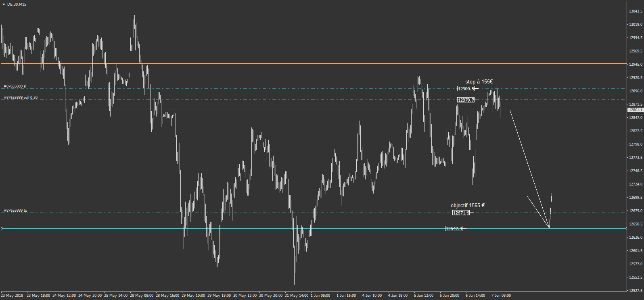The image size is (644, 300).
Task: Click 12527.5 on the price axis
Action: click(636, 290)
